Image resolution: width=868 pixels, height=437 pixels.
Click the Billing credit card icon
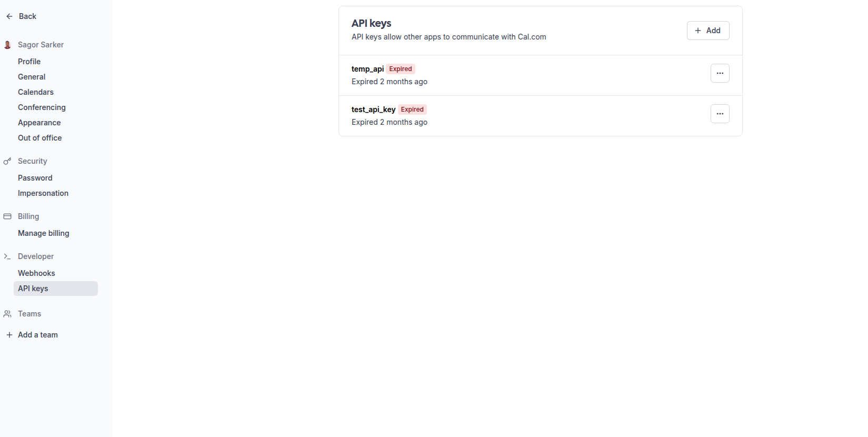pos(7,216)
